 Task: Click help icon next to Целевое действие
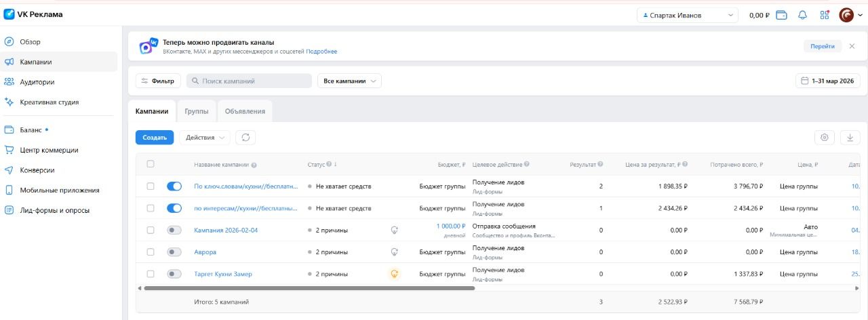[x=527, y=164]
